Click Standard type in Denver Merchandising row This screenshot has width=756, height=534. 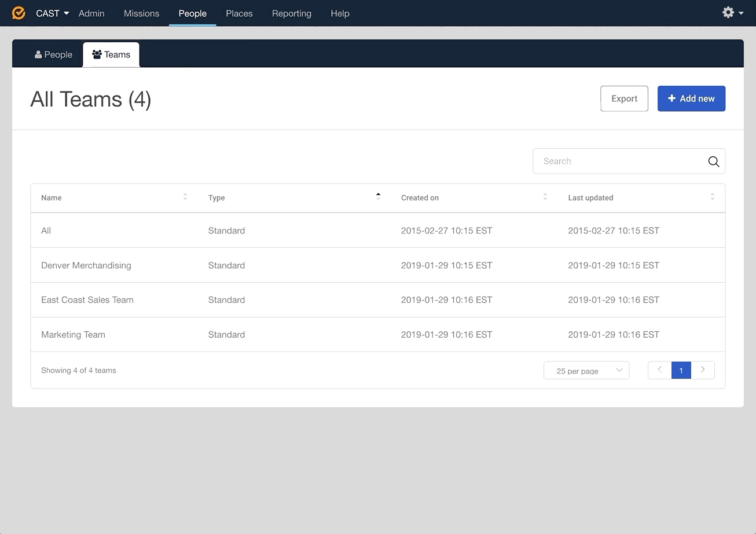coord(226,265)
